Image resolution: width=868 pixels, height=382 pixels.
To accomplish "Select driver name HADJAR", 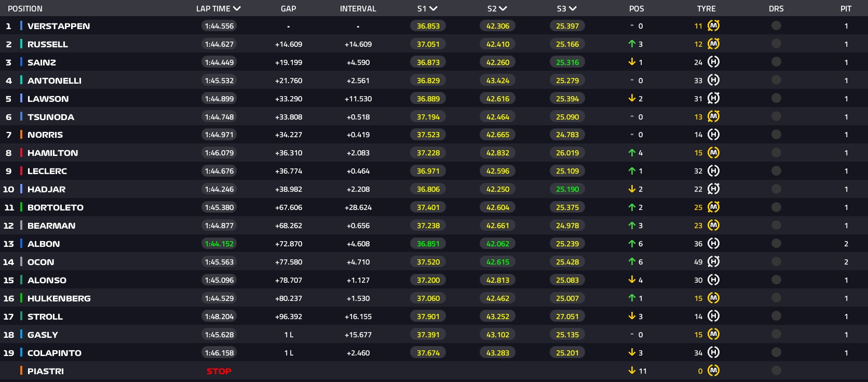I will point(46,189).
